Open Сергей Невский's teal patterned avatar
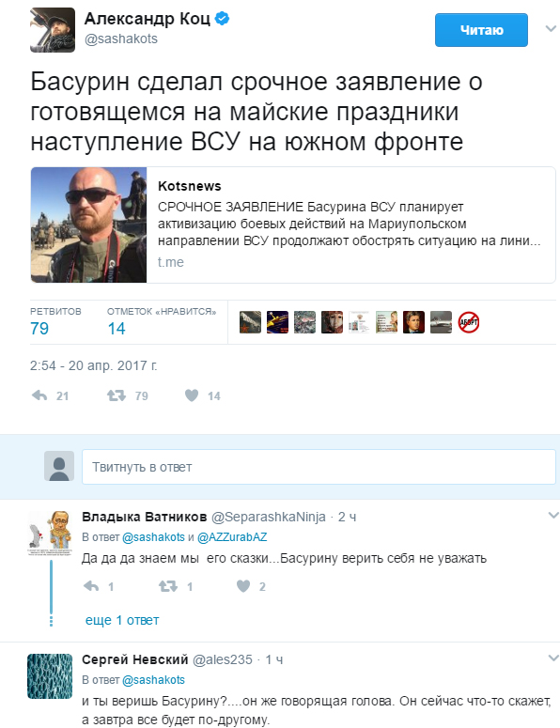The width and height of the screenshot is (560, 728). [50, 676]
